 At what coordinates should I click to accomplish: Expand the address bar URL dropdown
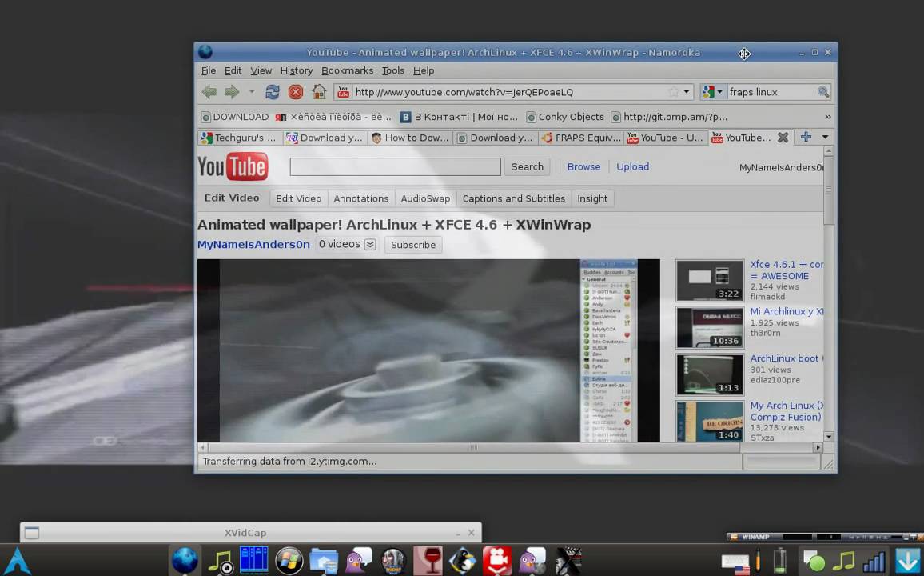pos(687,92)
